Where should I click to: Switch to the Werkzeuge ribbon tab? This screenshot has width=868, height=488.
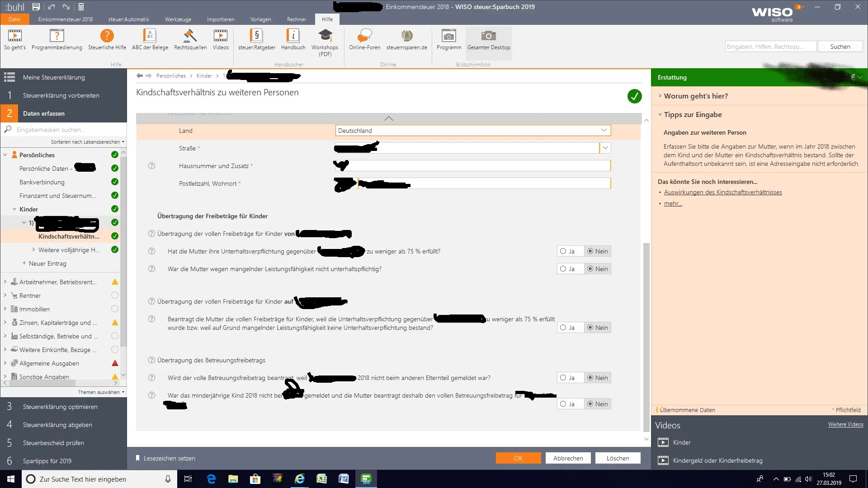pos(178,19)
